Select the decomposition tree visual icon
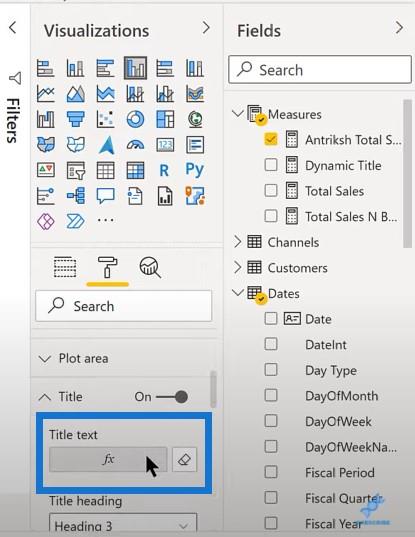This screenshot has height=537, width=415. point(76,196)
